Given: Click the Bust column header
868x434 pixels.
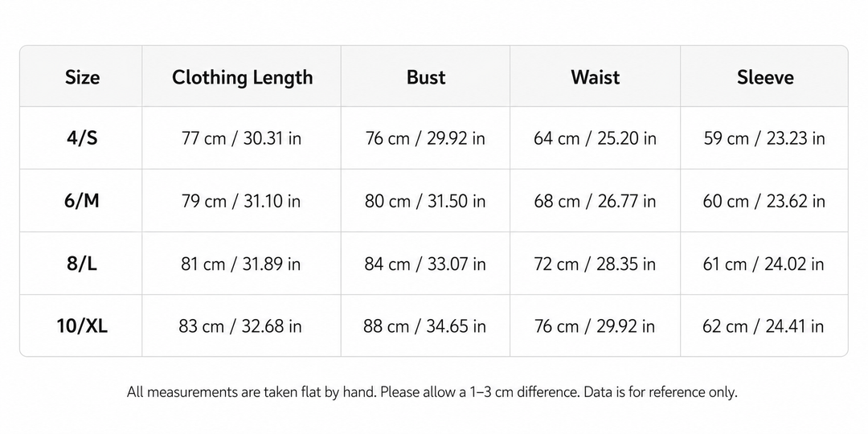Looking at the screenshot, I should click(x=426, y=77).
